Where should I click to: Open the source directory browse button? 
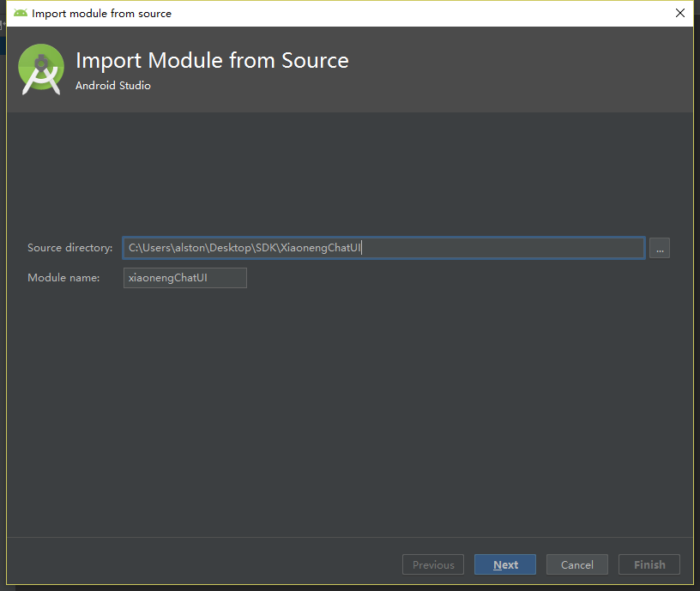659,248
